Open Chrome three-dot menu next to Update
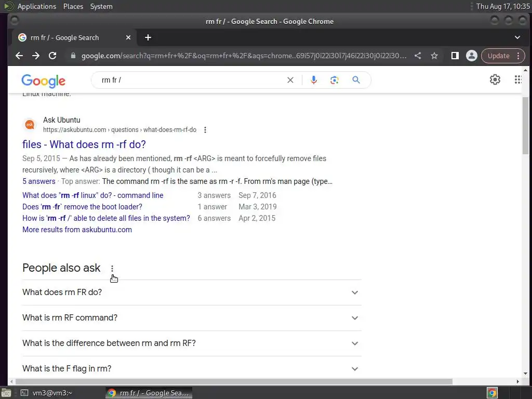This screenshot has height=399, width=532. (x=518, y=56)
